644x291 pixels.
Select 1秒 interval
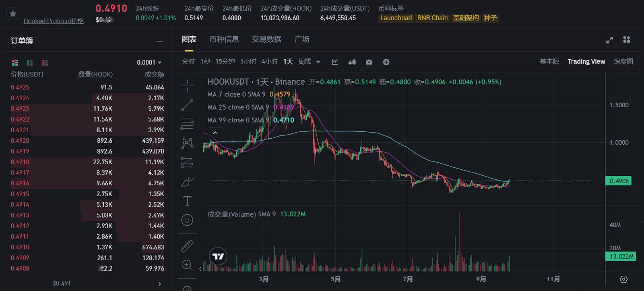pos(205,62)
